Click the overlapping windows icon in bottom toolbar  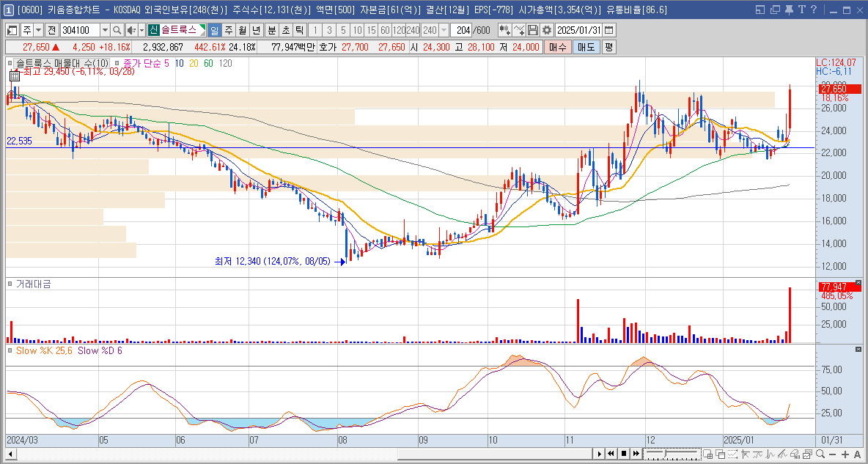coord(720,454)
